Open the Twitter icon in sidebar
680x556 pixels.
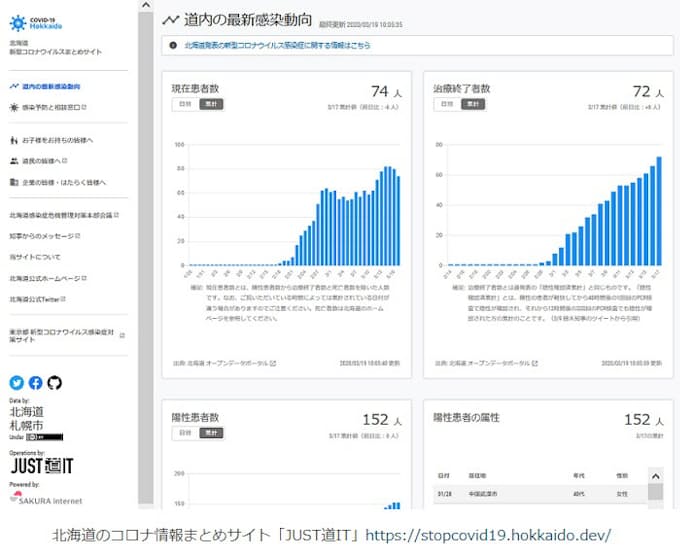pyautogui.click(x=16, y=382)
